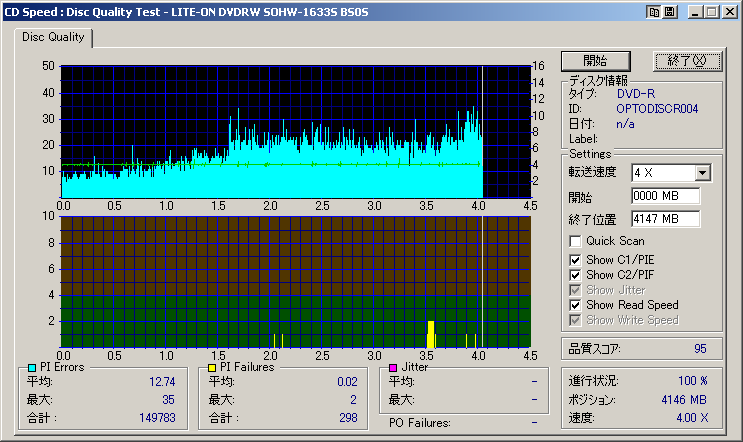743x442 pixels.
Task: Click the disc ID value OPTODISCR004
Action: [657, 109]
